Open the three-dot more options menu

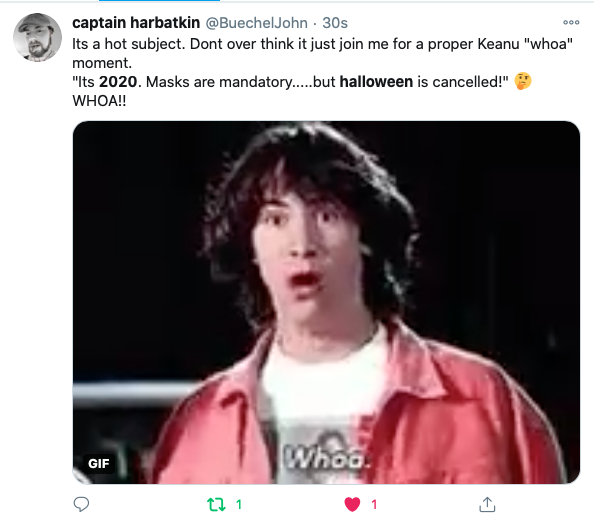pyautogui.click(x=571, y=22)
